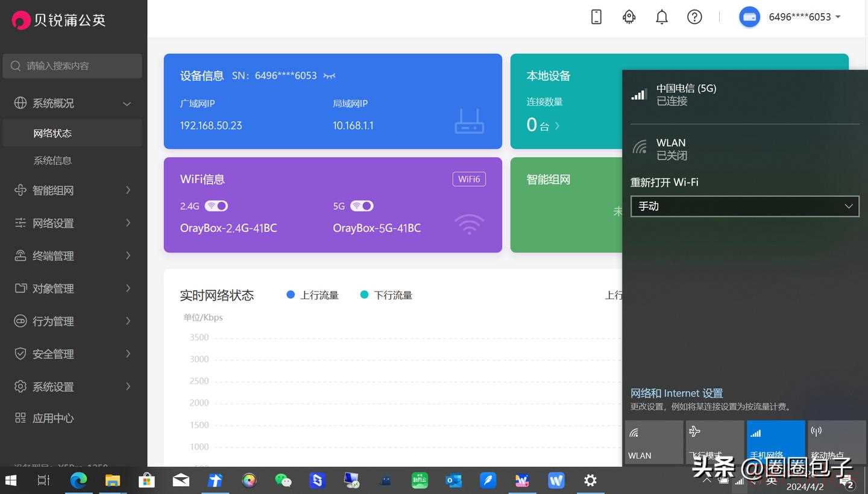The width and height of the screenshot is (868, 494).
Task: Toggle the WLAN quick action tile
Action: (654, 442)
